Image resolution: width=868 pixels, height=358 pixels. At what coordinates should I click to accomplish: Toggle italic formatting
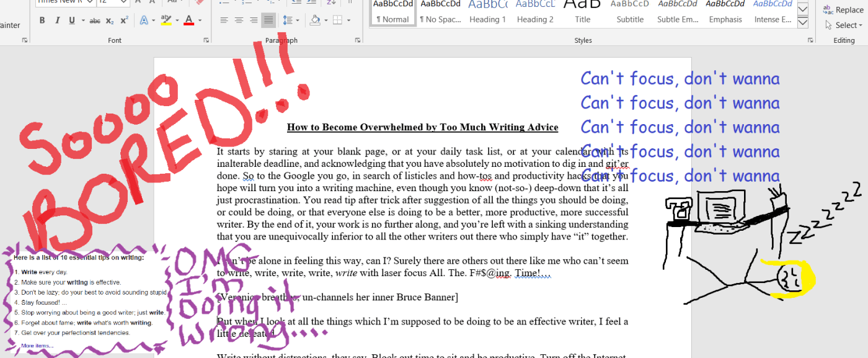point(57,20)
